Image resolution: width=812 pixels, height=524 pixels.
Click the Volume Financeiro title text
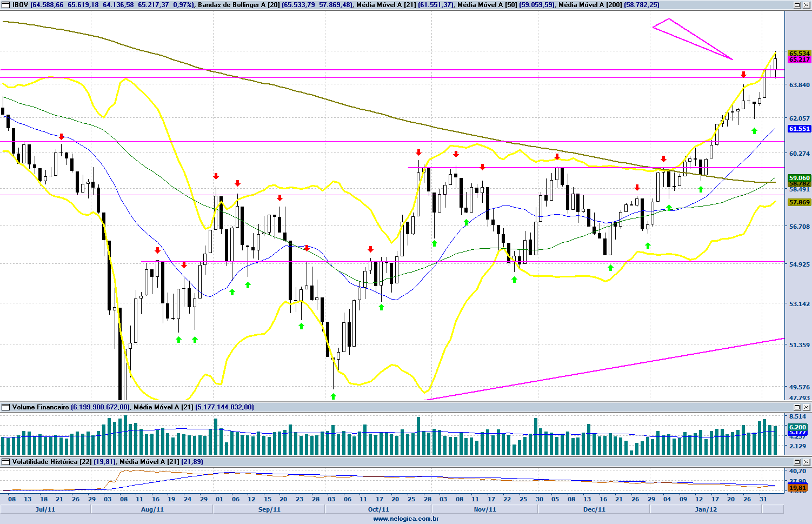pyautogui.click(x=41, y=407)
